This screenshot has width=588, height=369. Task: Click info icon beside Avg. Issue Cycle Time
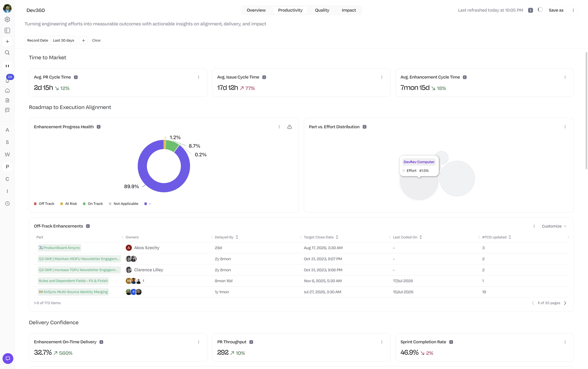click(x=264, y=77)
